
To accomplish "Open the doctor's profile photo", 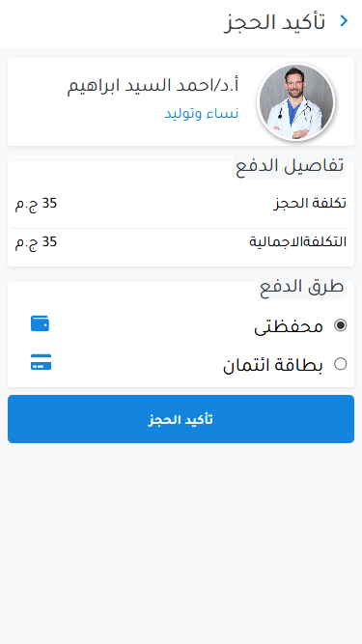I will coord(296,101).
